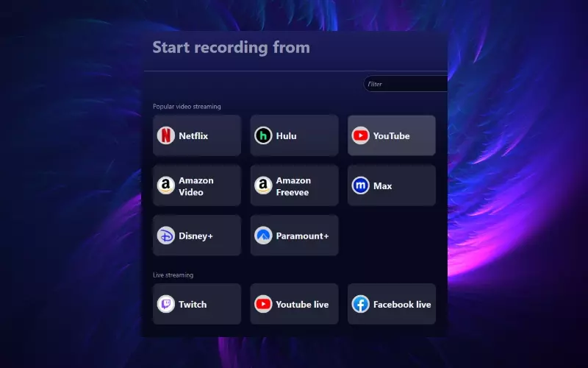Click the YouTube play logo icon
588x368 pixels.
(360, 135)
